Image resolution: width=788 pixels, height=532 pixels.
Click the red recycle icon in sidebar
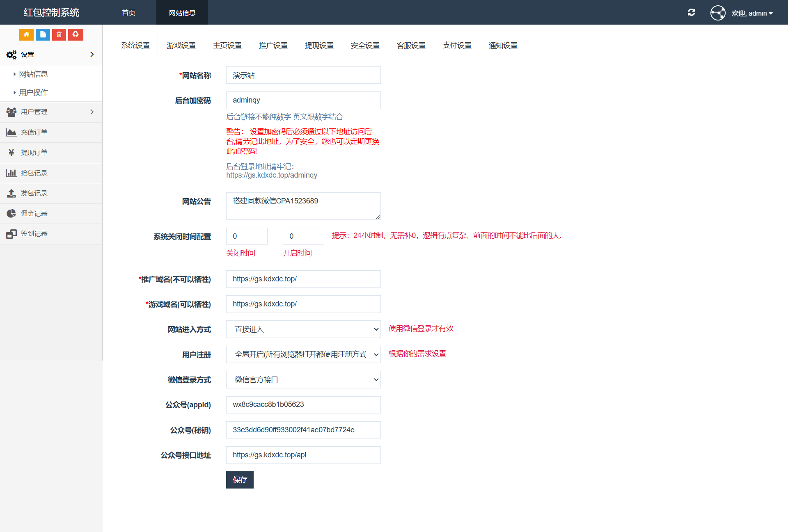pos(76,34)
